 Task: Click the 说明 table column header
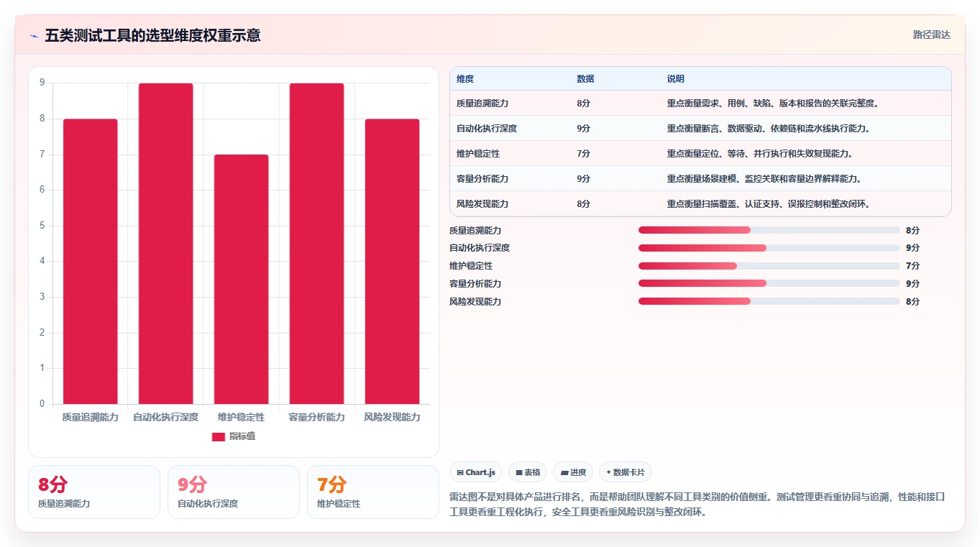[676, 79]
